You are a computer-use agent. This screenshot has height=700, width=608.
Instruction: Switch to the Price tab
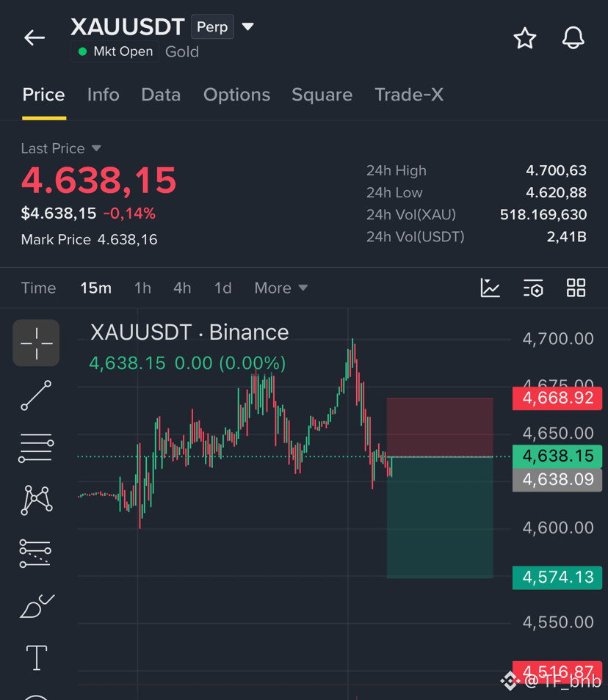pyautogui.click(x=44, y=95)
